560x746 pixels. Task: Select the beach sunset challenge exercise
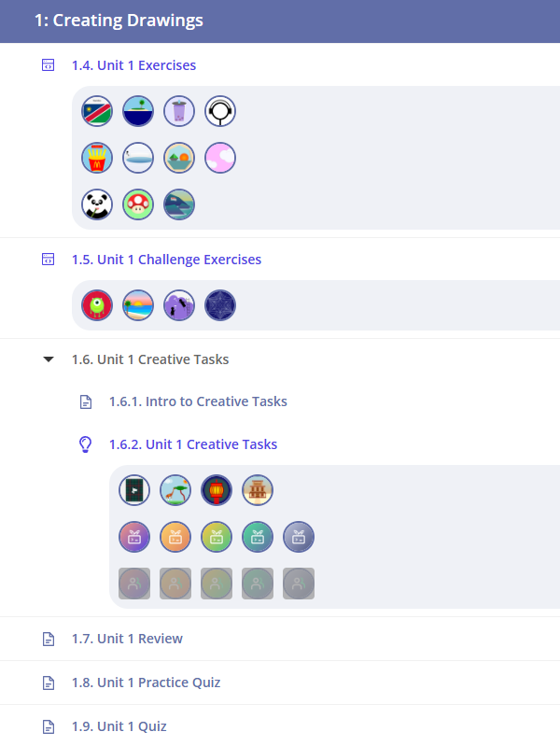[138, 305]
